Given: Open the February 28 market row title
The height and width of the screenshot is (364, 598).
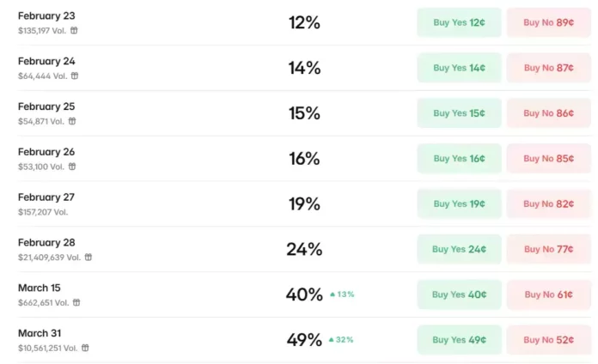Looking at the screenshot, I should (x=46, y=243).
